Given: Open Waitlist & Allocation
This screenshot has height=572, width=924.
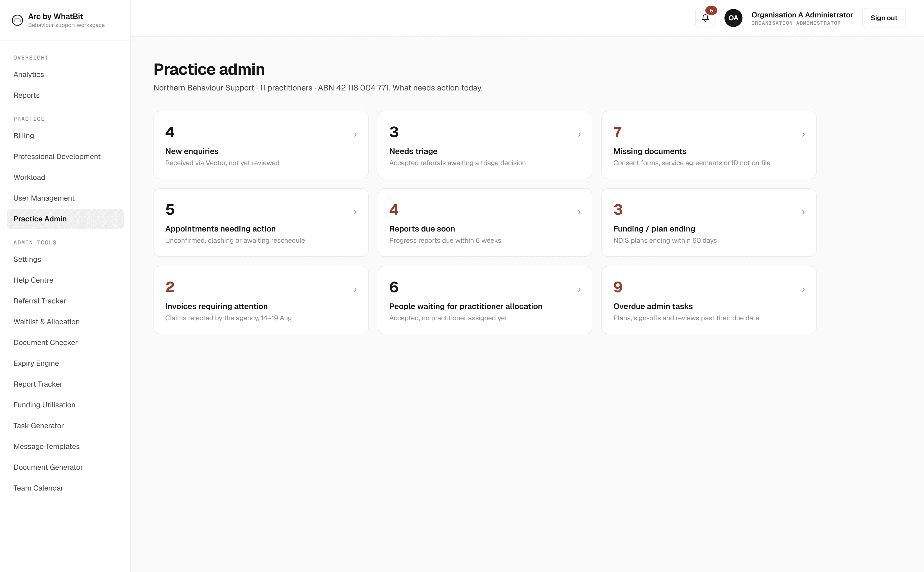Looking at the screenshot, I should click(x=65, y=322).
